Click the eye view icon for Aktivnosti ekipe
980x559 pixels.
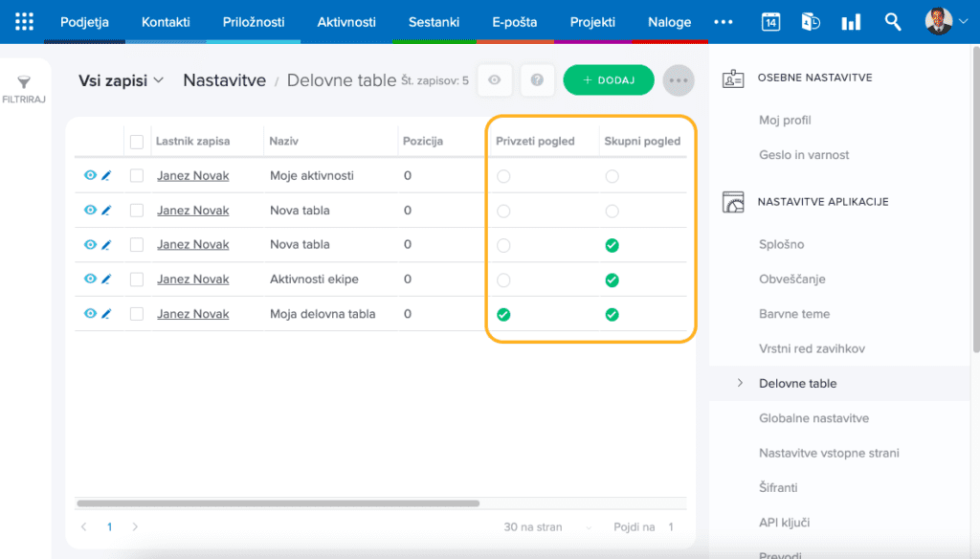[90, 279]
